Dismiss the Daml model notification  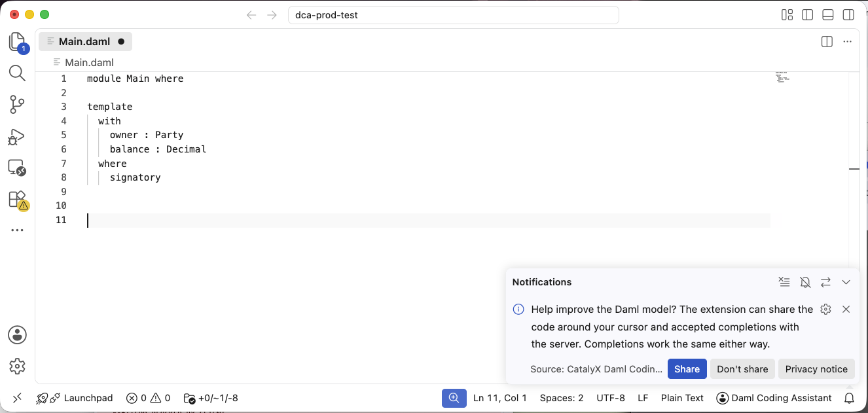846,310
